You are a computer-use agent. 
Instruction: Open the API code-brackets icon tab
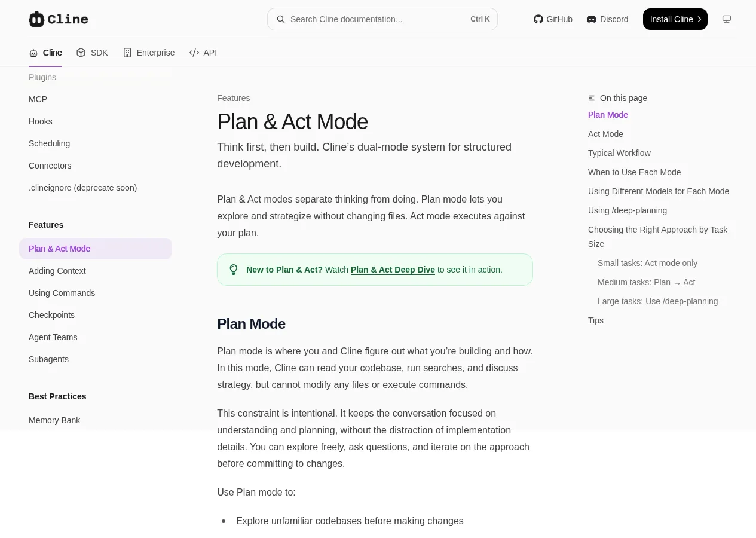tap(194, 53)
